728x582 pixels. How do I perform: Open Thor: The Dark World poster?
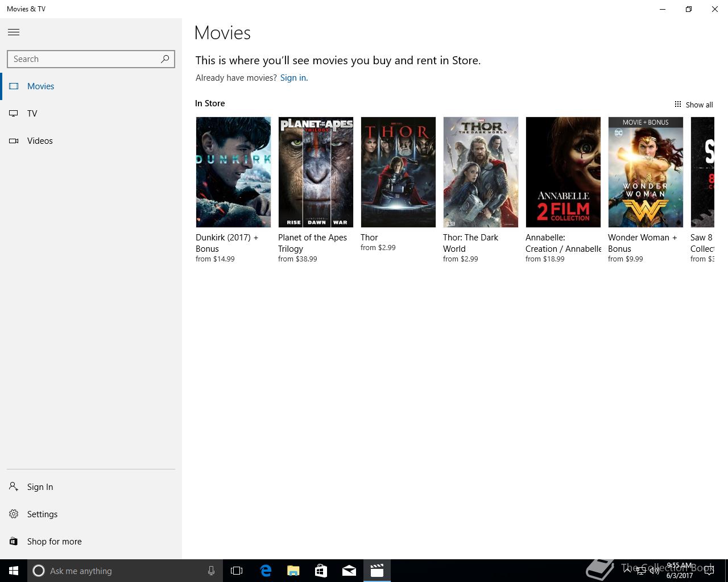coord(481,172)
